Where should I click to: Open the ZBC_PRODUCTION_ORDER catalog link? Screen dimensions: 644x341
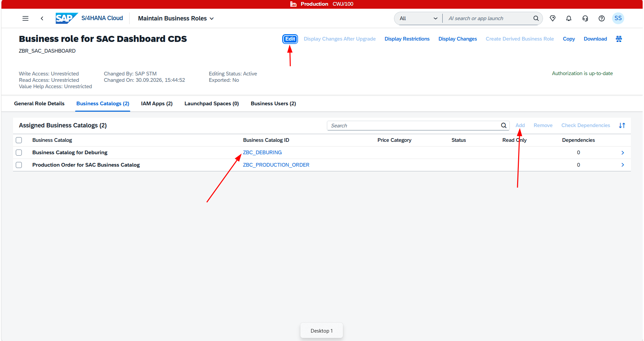[276, 165]
